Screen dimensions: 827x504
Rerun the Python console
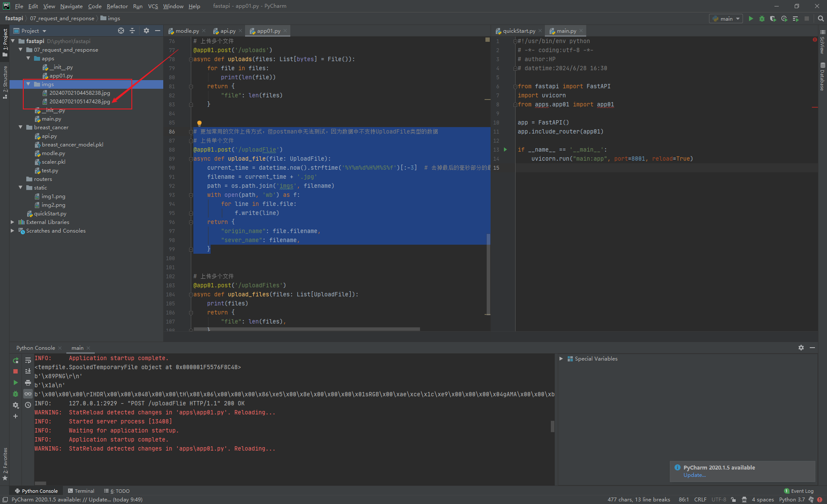pos(16,360)
